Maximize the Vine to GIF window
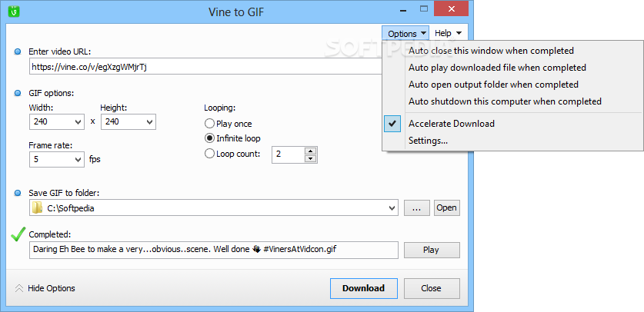Viewport: 644px width, 312px height. [423, 8]
